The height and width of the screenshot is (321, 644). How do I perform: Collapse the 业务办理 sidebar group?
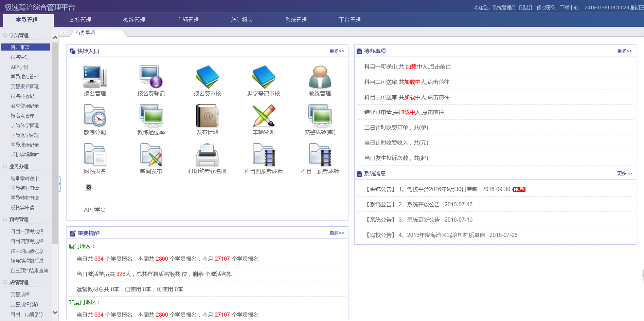[5, 166]
